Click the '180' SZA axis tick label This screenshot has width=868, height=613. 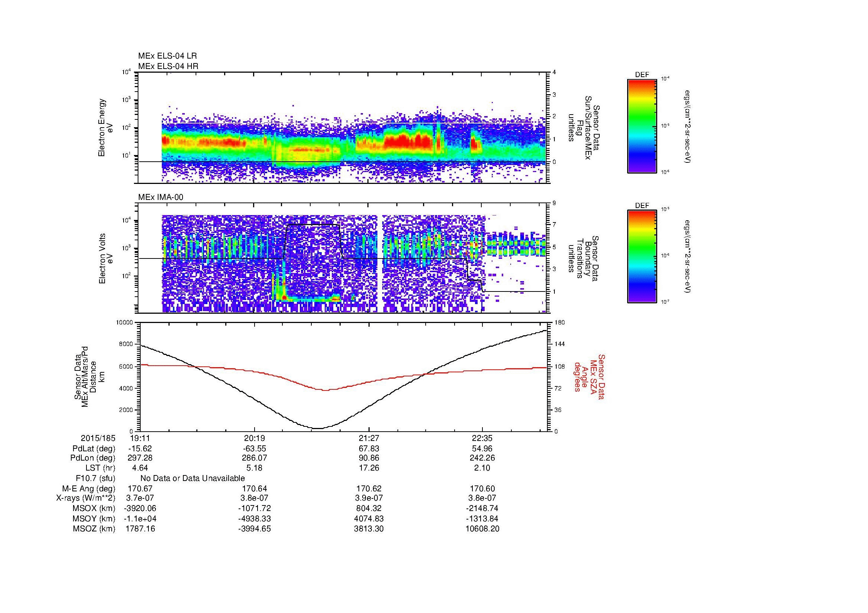point(560,323)
